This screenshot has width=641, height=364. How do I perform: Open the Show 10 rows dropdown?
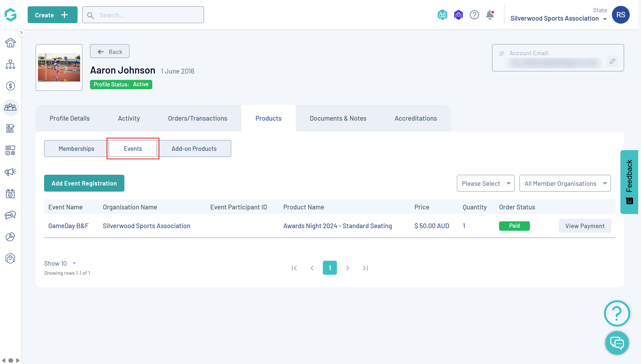pyautogui.click(x=60, y=263)
